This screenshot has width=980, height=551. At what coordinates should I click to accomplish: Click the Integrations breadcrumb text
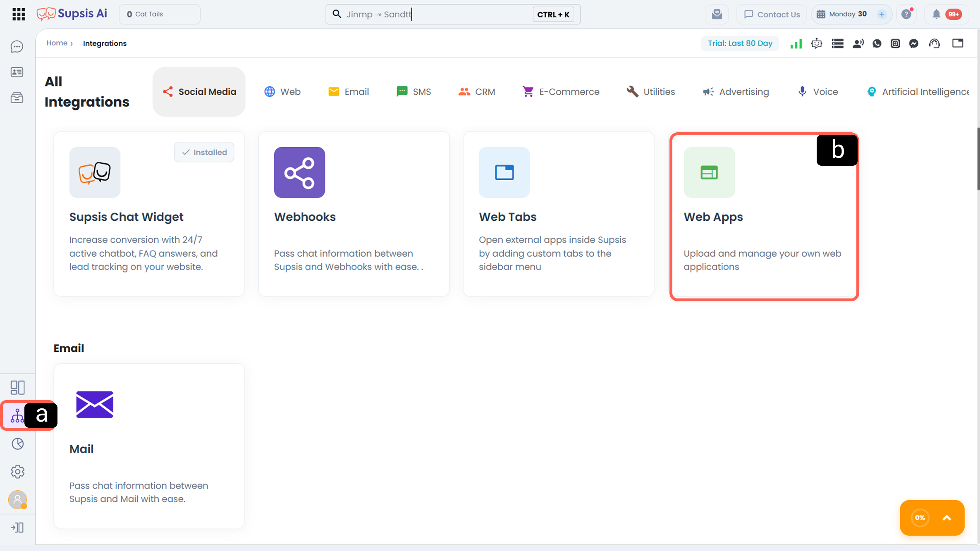point(105,43)
